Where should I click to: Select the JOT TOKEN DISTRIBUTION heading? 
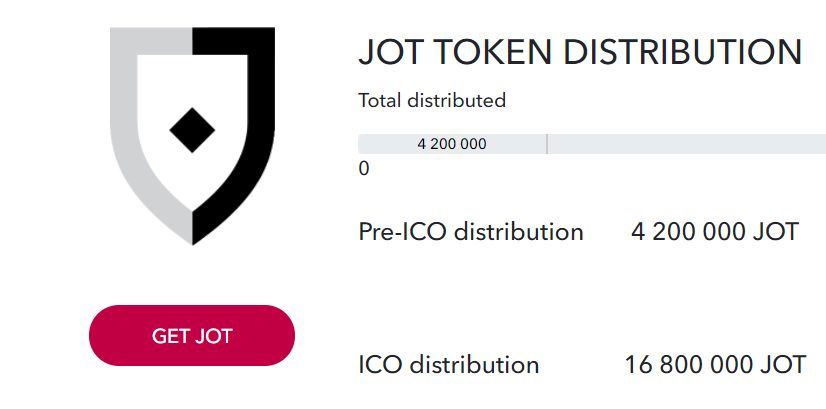[x=580, y=52]
